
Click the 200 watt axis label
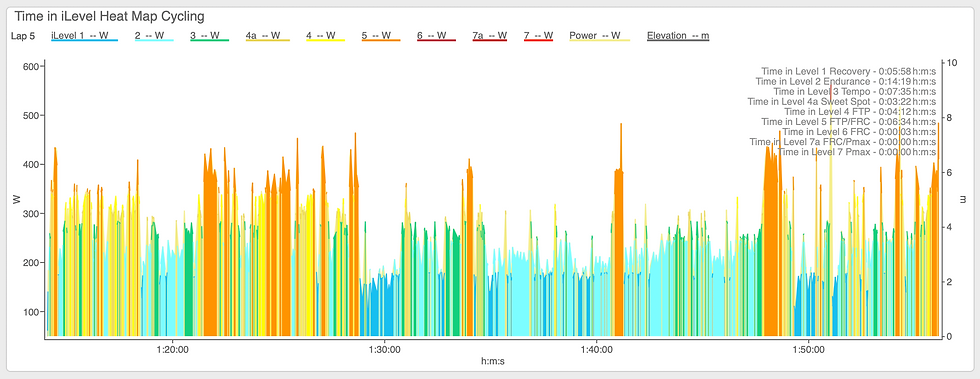point(32,263)
